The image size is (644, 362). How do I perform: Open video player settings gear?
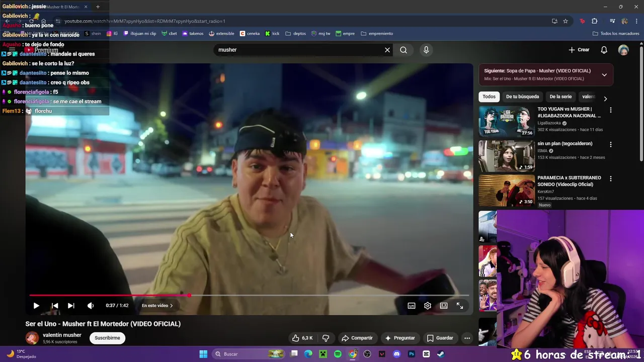pyautogui.click(x=428, y=306)
